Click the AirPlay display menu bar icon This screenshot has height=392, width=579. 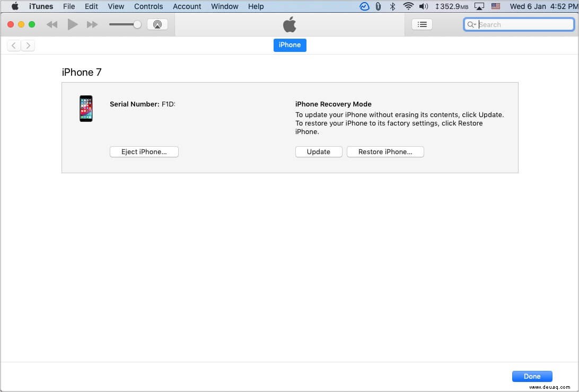point(479,6)
